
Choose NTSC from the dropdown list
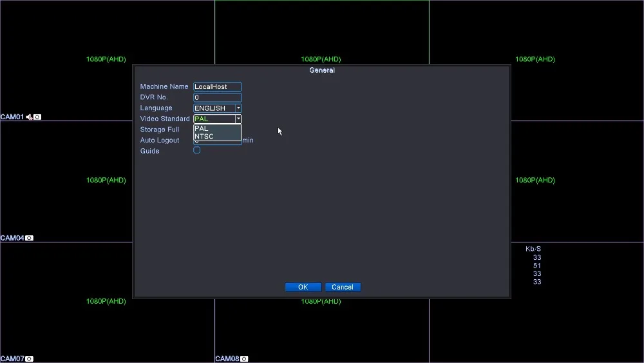click(217, 137)
